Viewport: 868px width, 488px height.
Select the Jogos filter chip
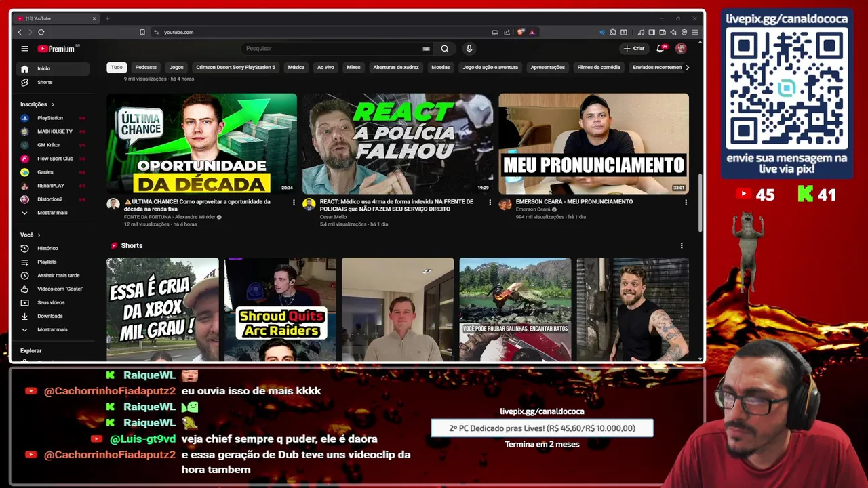pos(176,67)
